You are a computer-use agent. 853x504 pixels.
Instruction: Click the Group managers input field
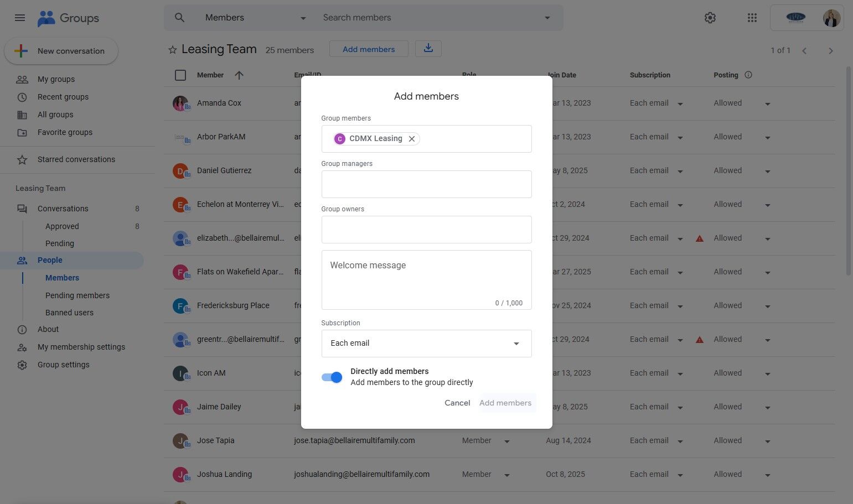[x=426, y=184]
